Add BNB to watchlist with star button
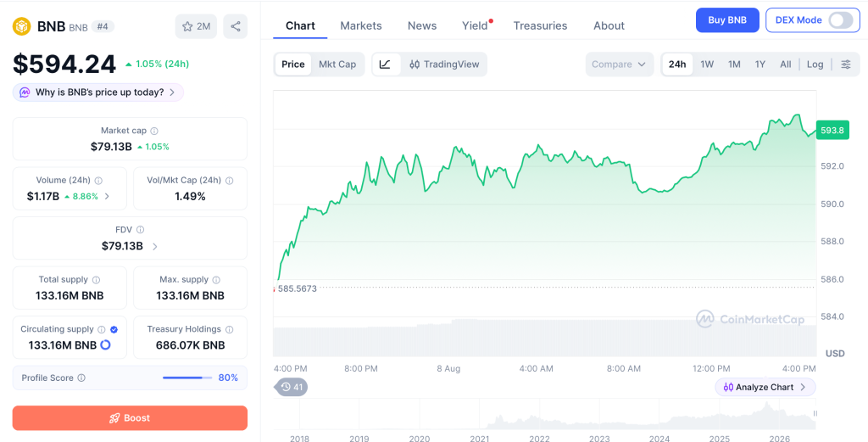This screenshot has width=868, height=442. pos(196,26)
